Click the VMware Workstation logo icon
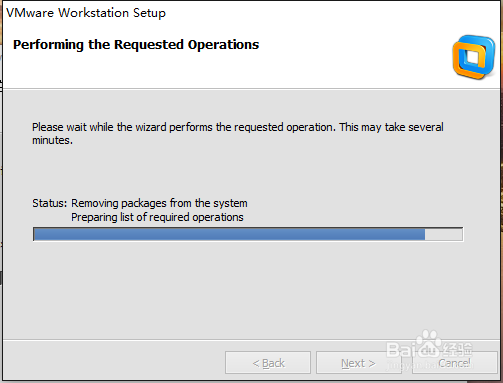The image size is (503, 383). pyautogui.click(x=474, y=57)
